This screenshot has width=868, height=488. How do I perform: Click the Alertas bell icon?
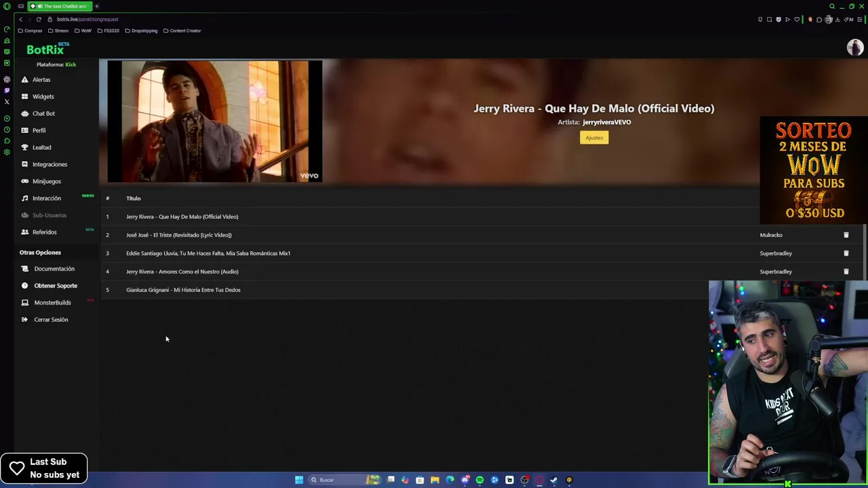click(x=25, y=79)
